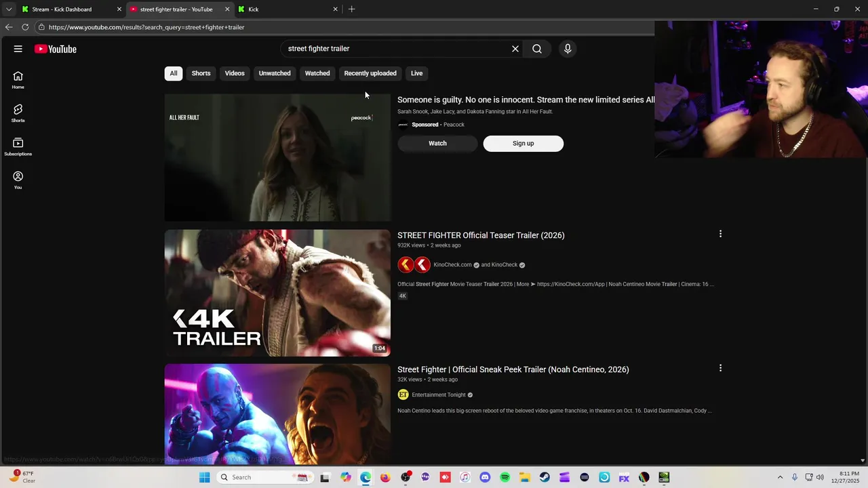Screen dimensions: 868x488
Task: Open the tab search dropdown arrow
Action: pos(9,9)
